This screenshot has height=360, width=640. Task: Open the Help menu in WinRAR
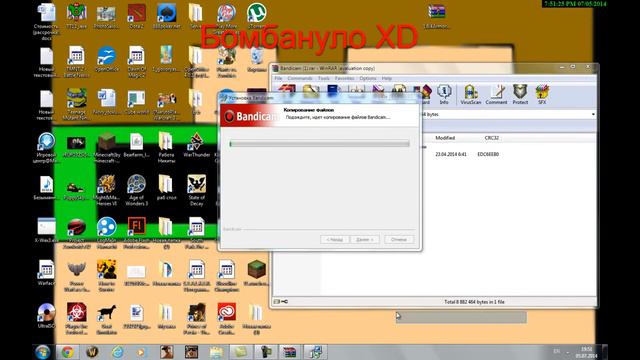pos(387,78)
